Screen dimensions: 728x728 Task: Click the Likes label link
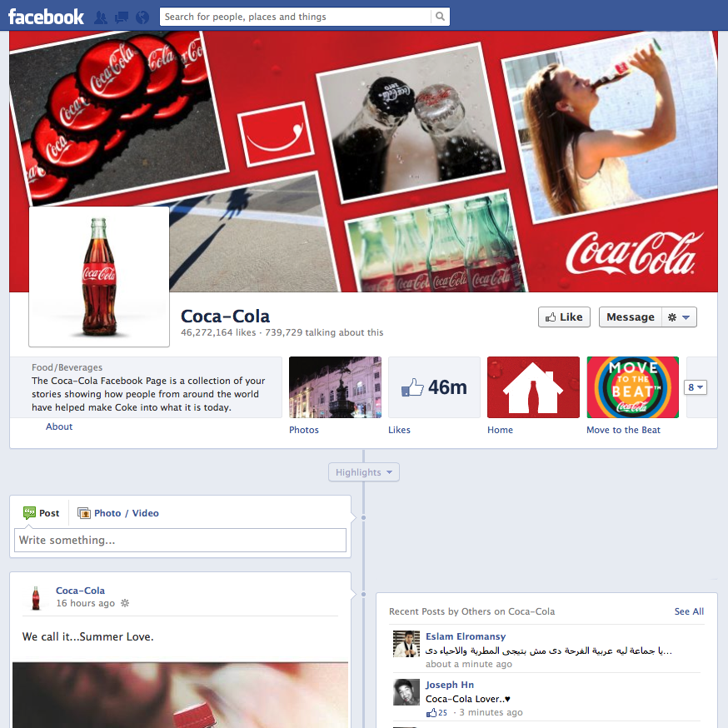pos(399,430)
